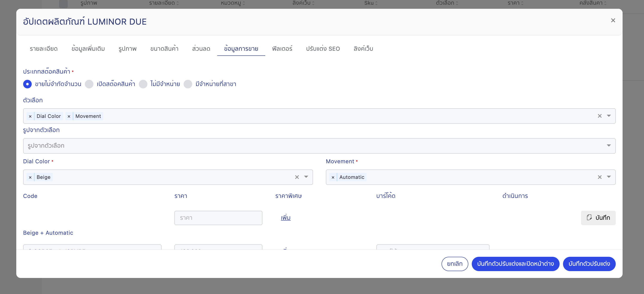Sort background table by ตัวเลือก column

447,3
